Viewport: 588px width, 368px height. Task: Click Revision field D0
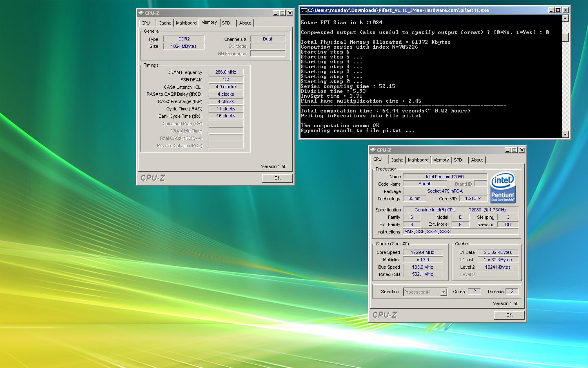508,224
